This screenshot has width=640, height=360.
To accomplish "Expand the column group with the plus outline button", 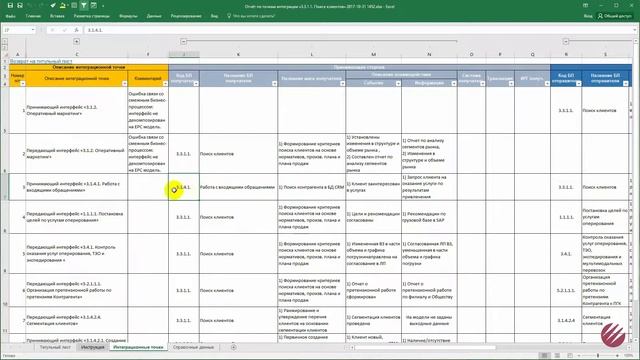I will point(76,41).
